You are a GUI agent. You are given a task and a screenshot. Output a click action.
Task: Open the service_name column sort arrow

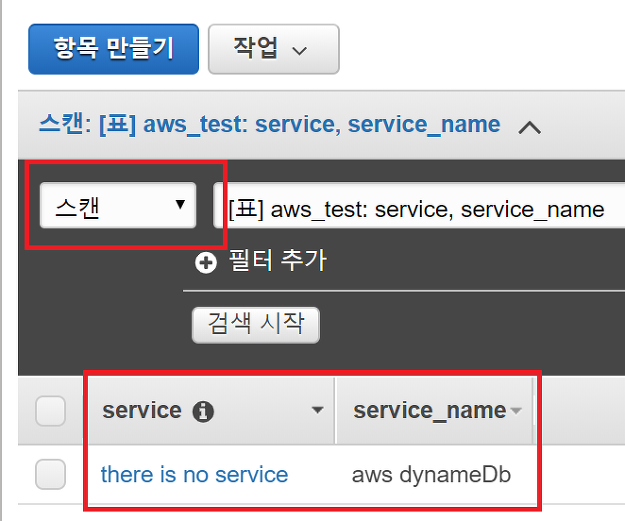click(x=516, y=411)
